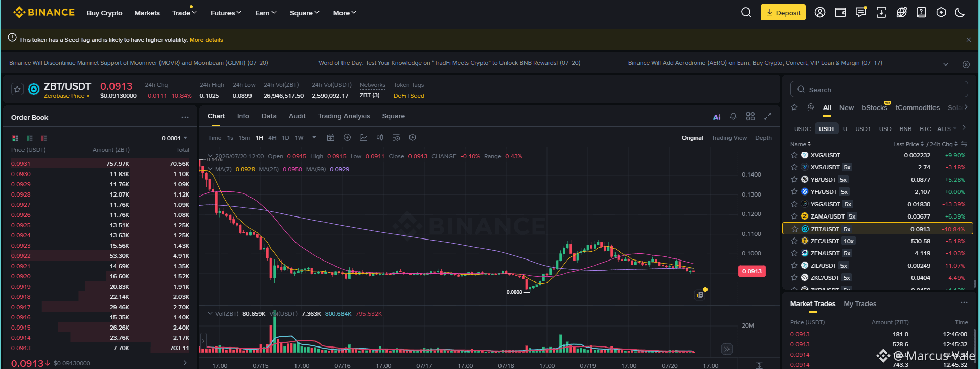Expand the Square dropdown in top nav

point(304,13)
